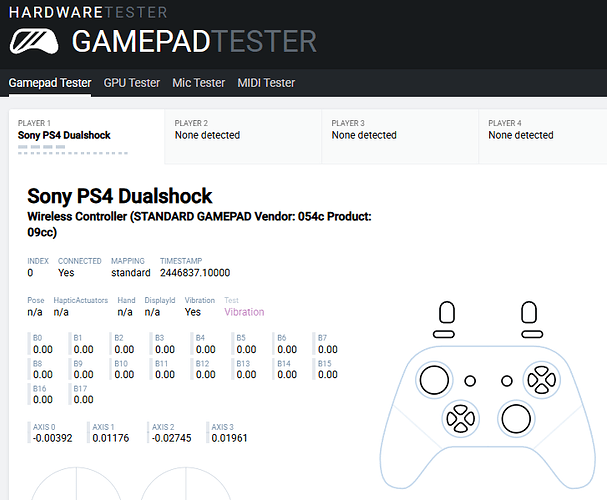
Task: Click the B8 button value
Action: coord(43,375)
